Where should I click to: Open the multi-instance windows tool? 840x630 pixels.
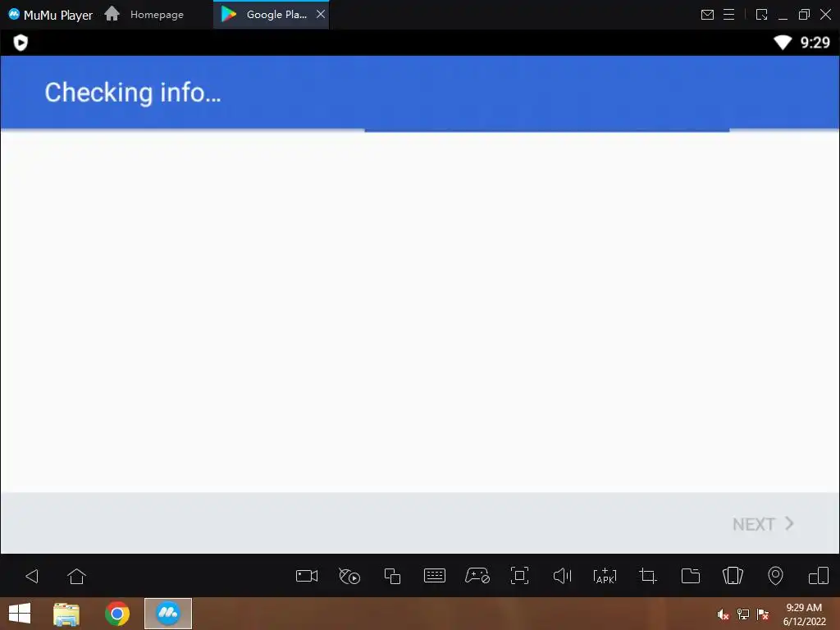pyautogui.click(x=392, y=576)
